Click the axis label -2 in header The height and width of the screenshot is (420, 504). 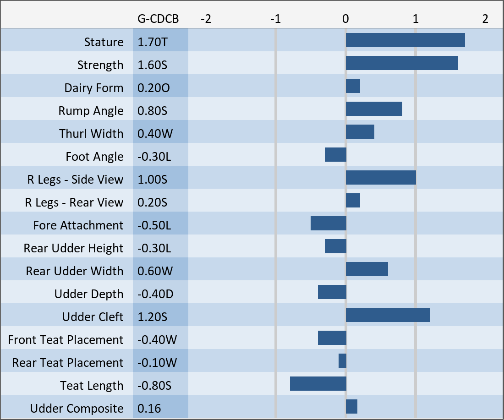click(206, 19)
